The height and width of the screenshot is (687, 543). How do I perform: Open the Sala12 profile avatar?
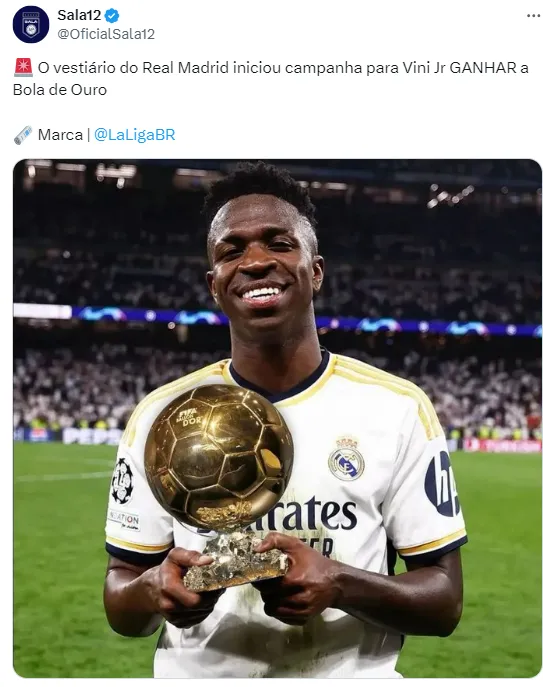pos(31,25)
